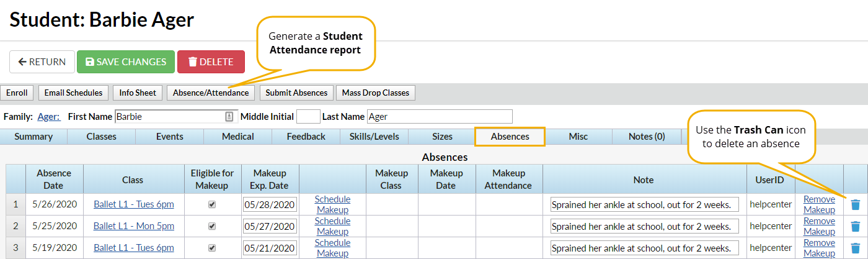
Task: Click the Last Name input field
Action: [x=440, y=116]
